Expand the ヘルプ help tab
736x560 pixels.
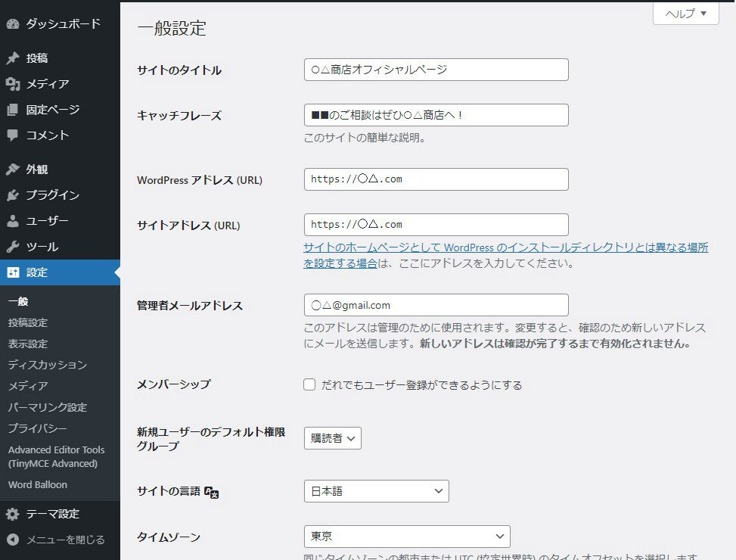(x=685, y=14)
